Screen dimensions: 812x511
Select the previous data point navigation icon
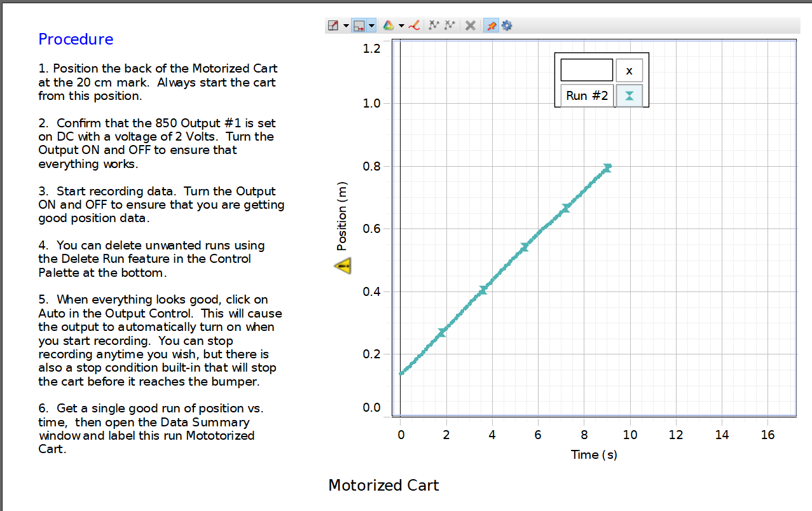click(434, 25)
